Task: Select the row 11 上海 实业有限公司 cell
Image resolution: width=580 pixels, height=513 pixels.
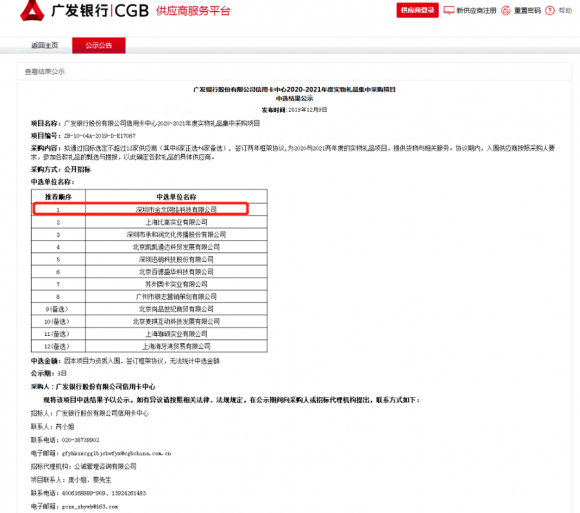Action: [x=176, y=334]
